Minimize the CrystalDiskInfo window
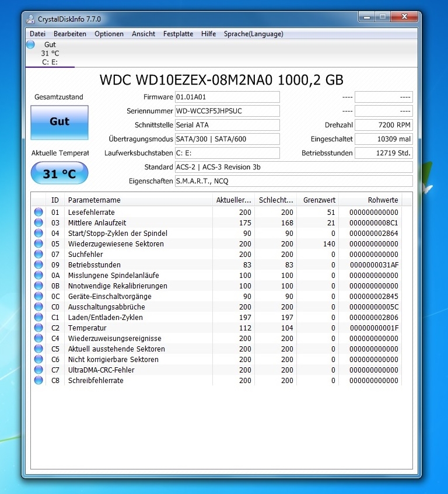The height and width of the screenshot is (494, 448). (x=367, y=17)
